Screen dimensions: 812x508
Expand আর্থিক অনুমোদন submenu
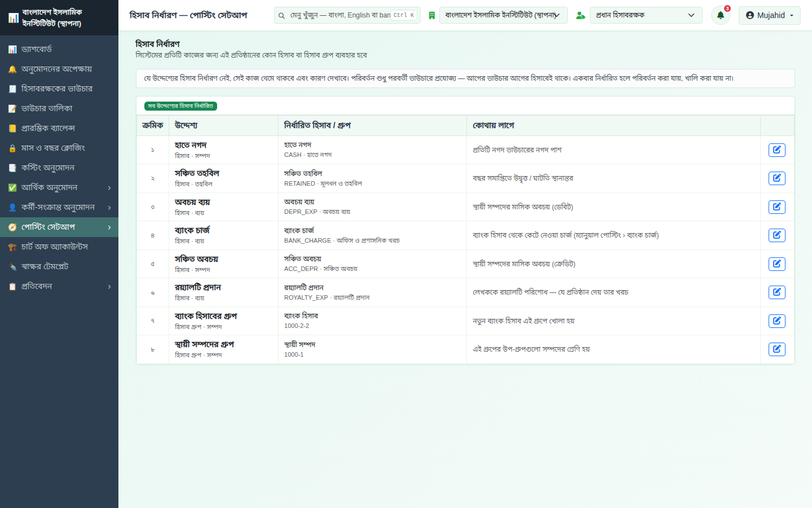coord(109,187)
